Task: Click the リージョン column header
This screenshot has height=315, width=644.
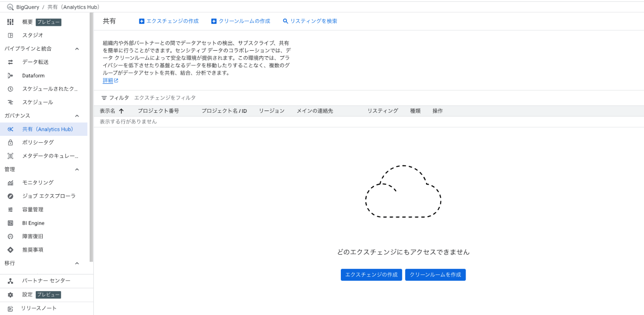Action: pyautogui.click(x=271, y=111)
